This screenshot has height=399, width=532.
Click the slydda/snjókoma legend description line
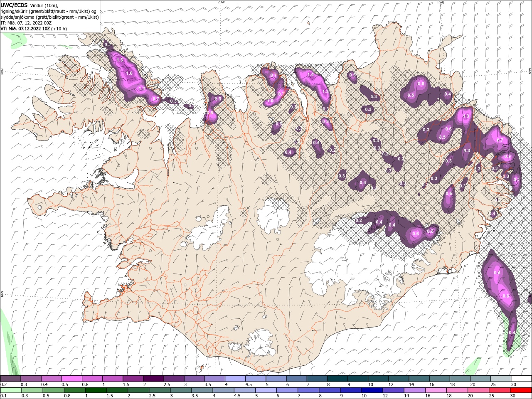tap(49, 17)
